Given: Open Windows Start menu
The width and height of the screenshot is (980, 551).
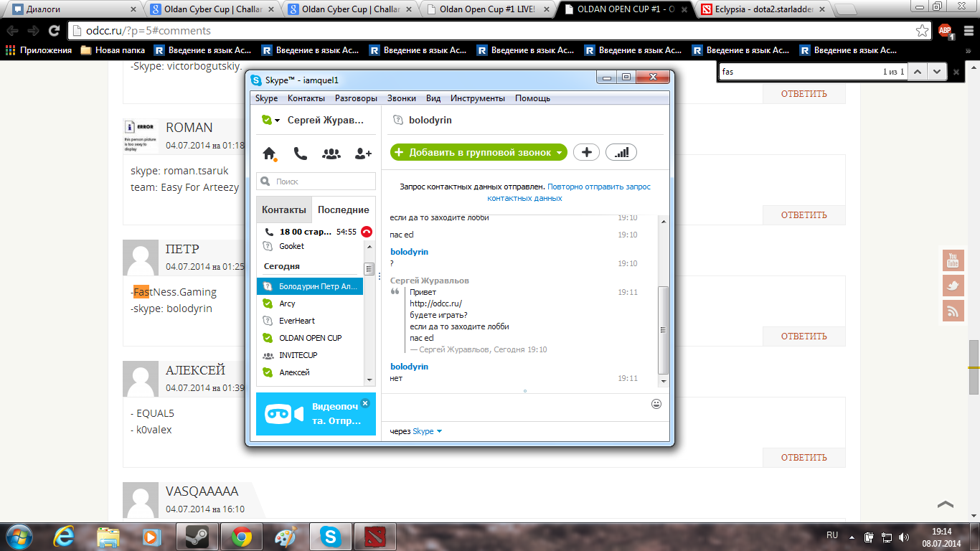Looking at the screenshot, I should [x=19, y=537].
